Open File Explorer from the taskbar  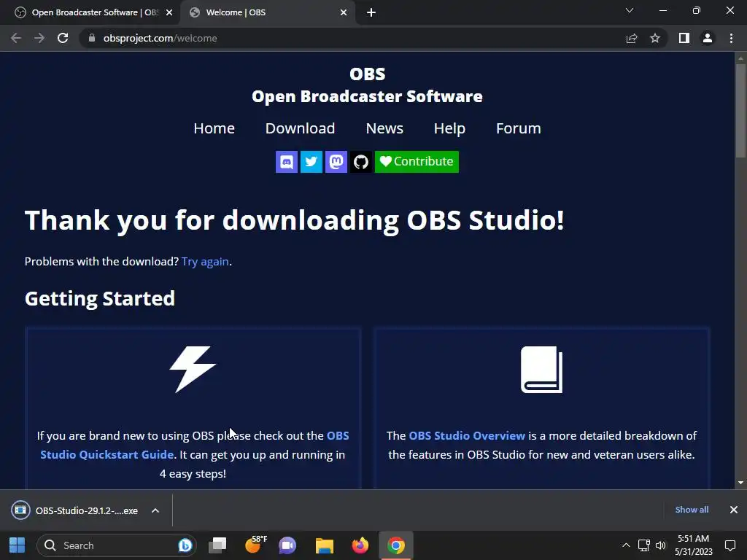pyautogui.click(x=325, y=545)
